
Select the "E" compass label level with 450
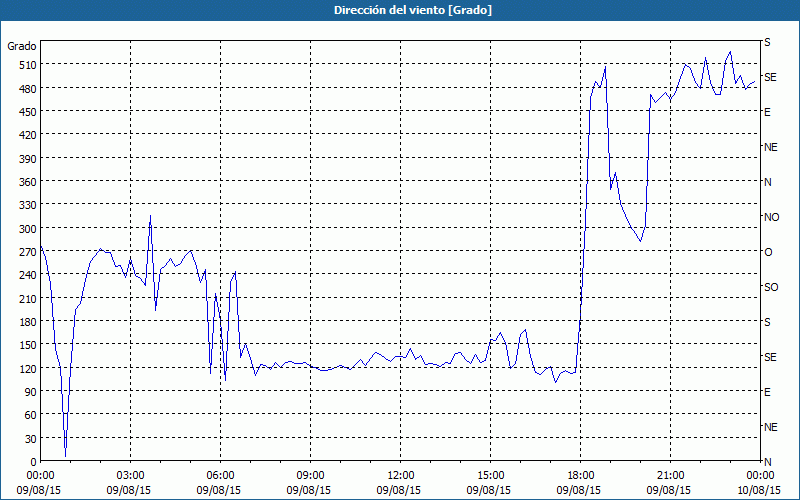click(x=767, y=112)
